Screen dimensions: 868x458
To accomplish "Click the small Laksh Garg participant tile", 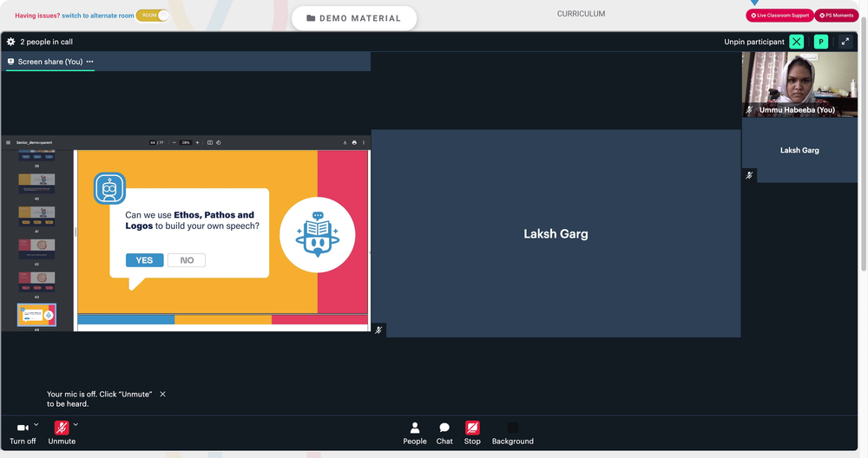I will (x=799, y=150).
